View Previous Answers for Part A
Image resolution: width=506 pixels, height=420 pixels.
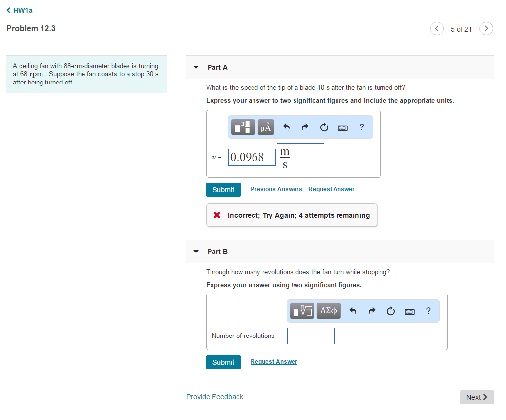point(276,189)
